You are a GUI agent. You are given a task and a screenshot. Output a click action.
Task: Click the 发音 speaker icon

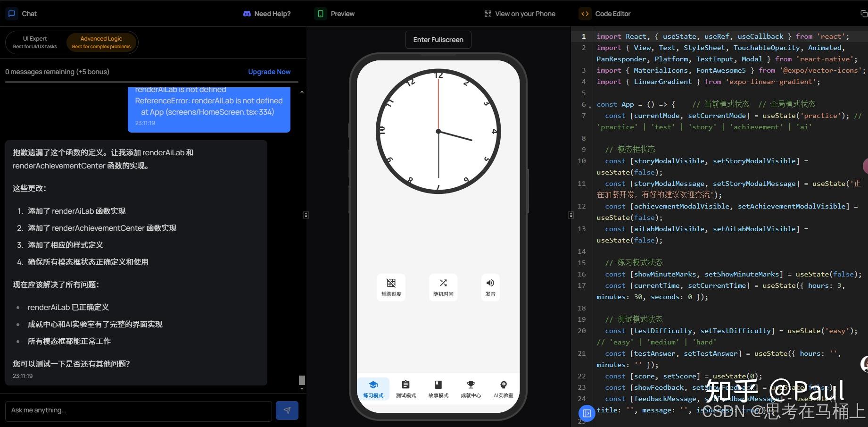point(490,283)
